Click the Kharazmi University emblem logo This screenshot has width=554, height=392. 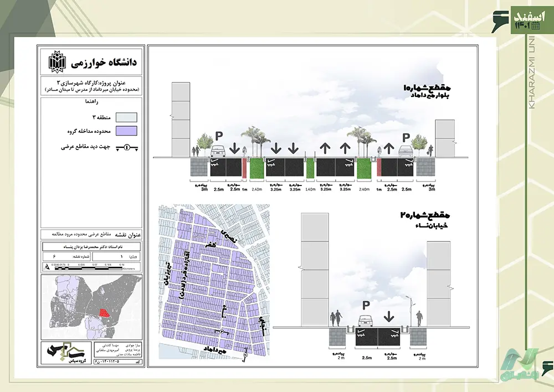[57, 61]
